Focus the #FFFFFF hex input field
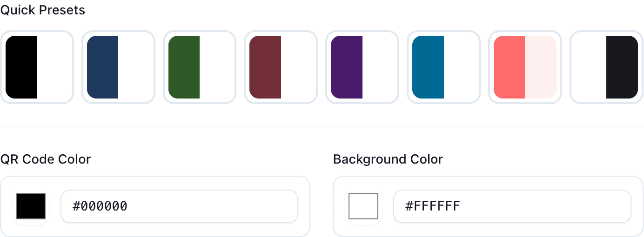The width and height of the screenshot is (644, 237). pyautogui.click(x=512, y=206)
